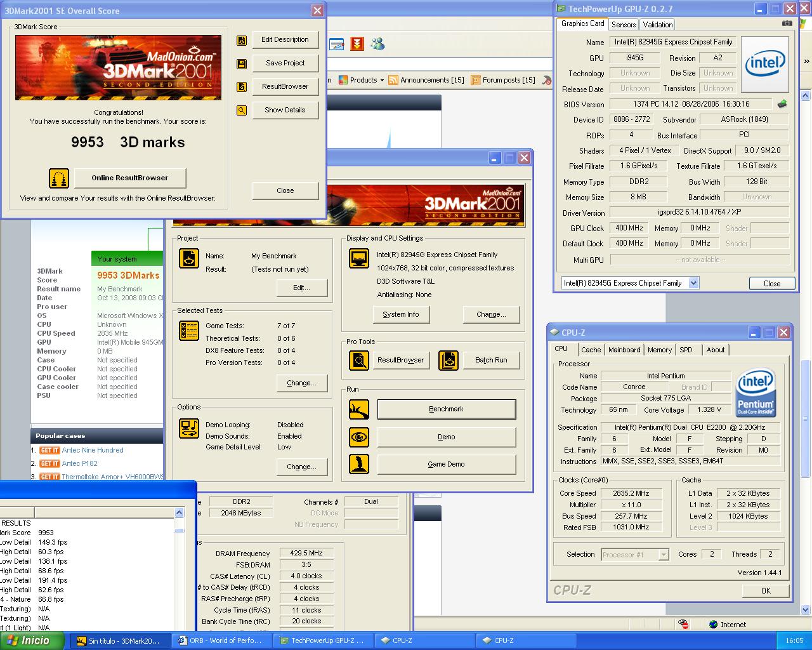Image resolution: width=812 pixels, height=650 pixels.
Task: Click the Messenger people icon in browser toolbar
Action: click(377, 44)
